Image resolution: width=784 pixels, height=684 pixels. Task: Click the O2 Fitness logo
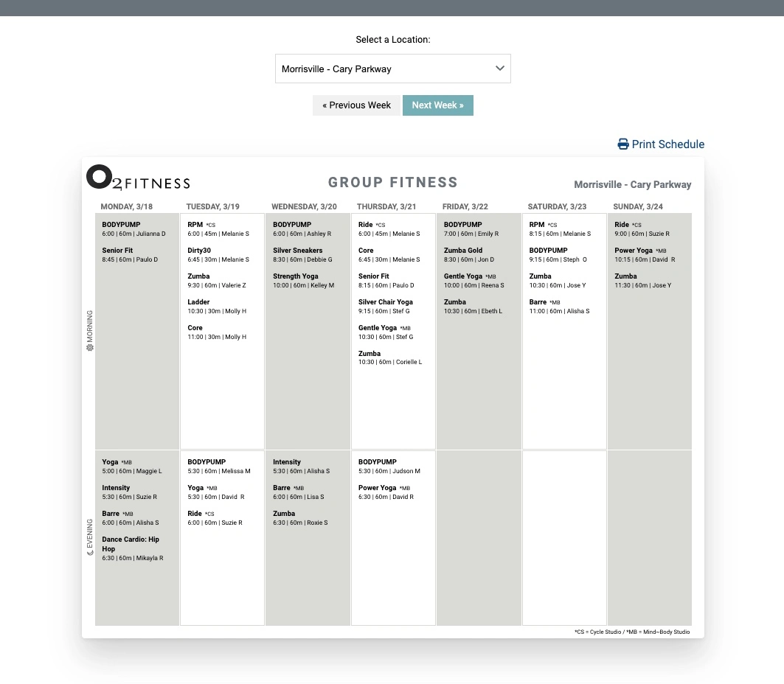point(139,178)
